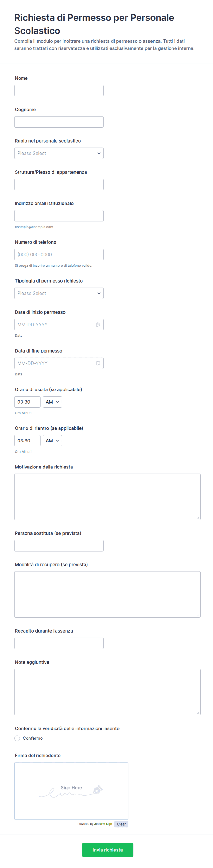Click the pen icon in signature box

(x=98, y=789)
